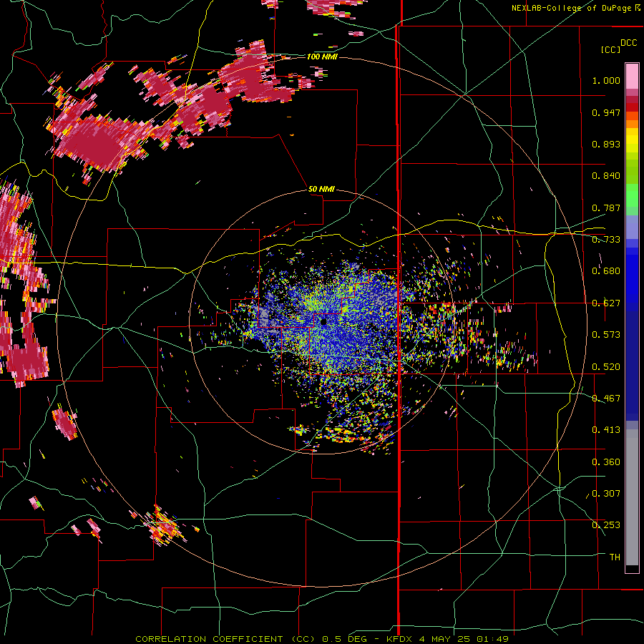Click the 0.947 color scale label
Viewport: 644px width, 644px height.
tap(606, 112)
